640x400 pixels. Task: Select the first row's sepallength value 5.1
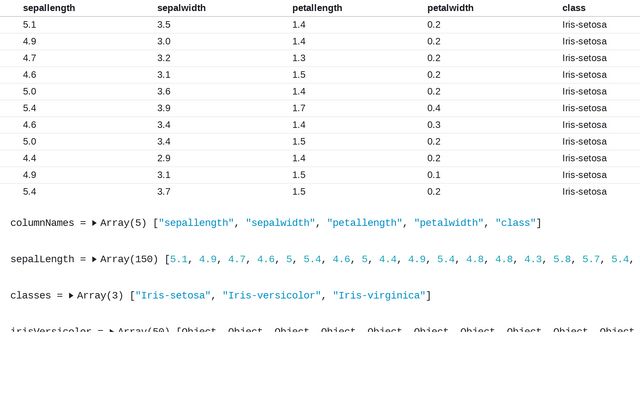coord(30,24)
